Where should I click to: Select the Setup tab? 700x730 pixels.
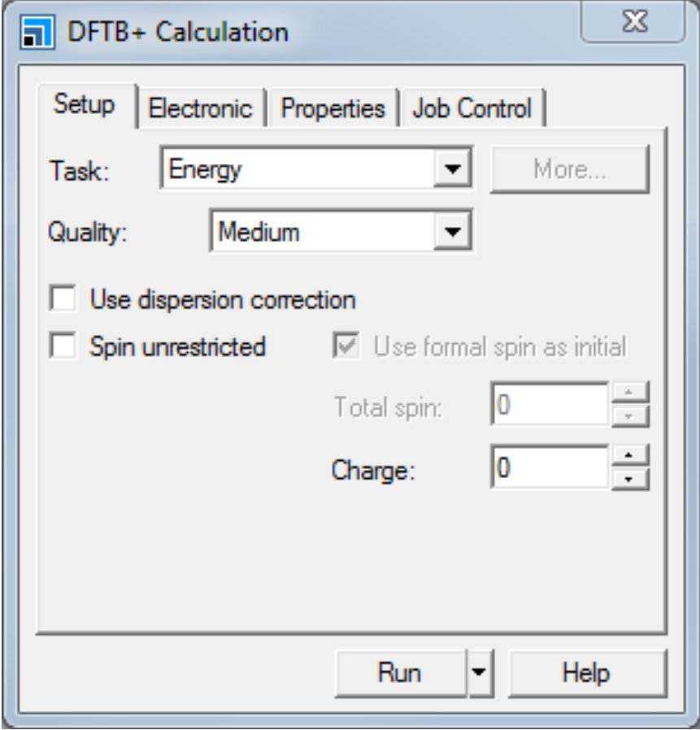[x=84, y=105]
